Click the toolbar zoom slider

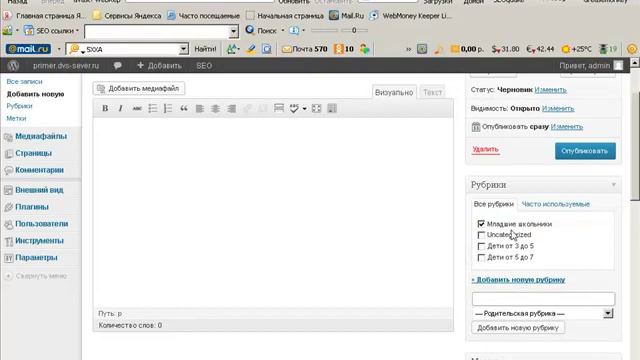tap(339, 30)
